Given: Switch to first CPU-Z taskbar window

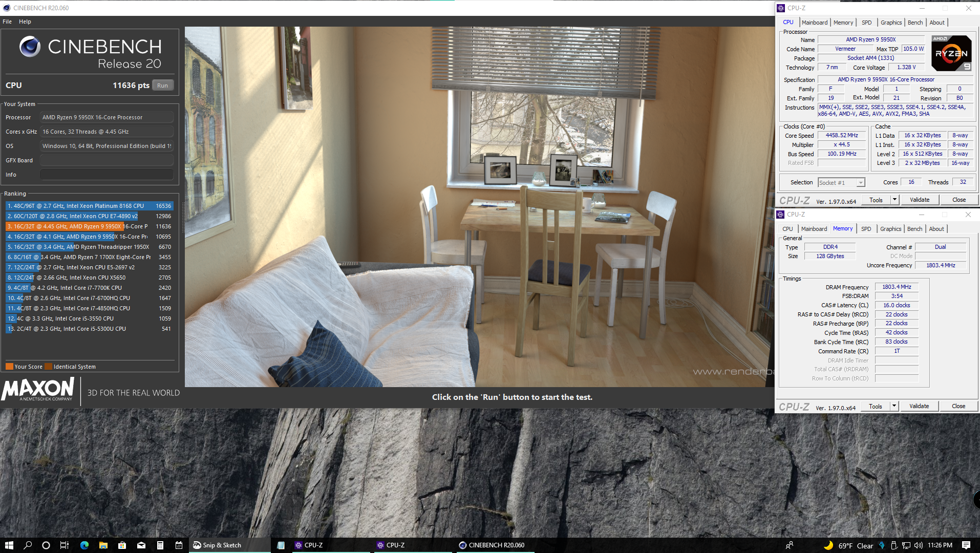Looking at the screenshot, I should tap(330, 545).
